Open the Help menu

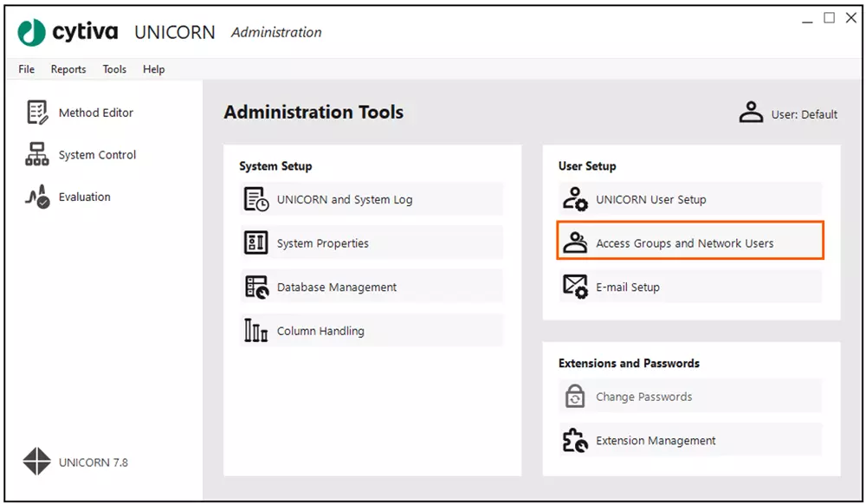[153, 69]
